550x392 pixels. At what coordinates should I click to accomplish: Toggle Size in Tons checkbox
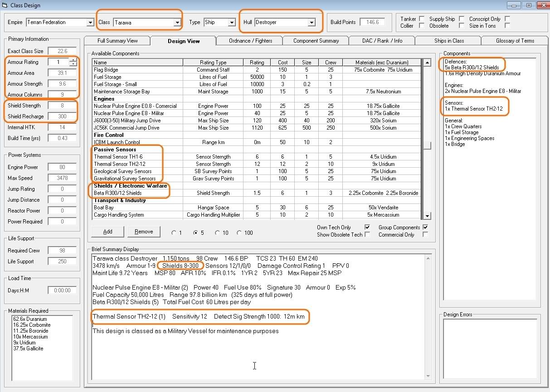tap(507, 26)
